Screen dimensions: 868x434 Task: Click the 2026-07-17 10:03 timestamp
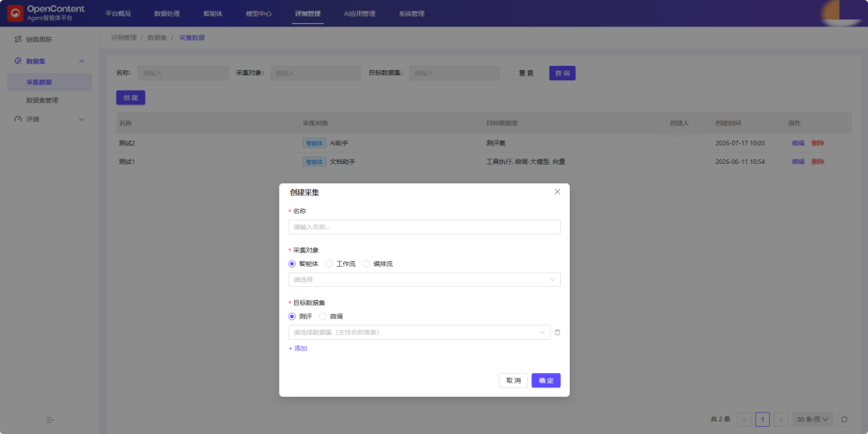(x=739, y=143)
